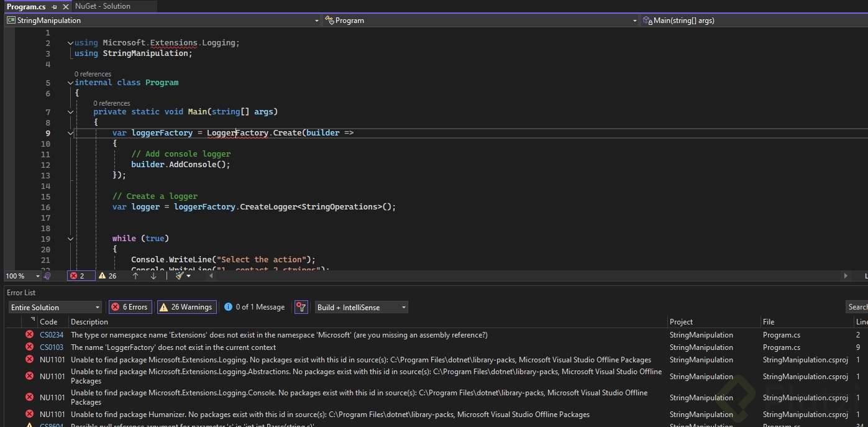Image resolution: width=868 pixels, height=427 pixels.
Task: Go to next issue with down arrow
Action: [x=153, y=276]
